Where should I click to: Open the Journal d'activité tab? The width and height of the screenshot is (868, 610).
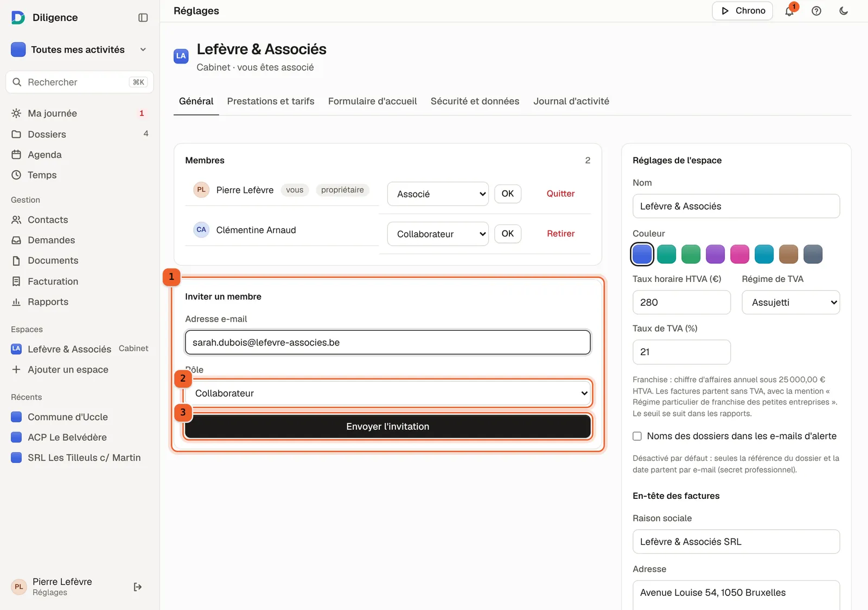click(x=571, y=101)
